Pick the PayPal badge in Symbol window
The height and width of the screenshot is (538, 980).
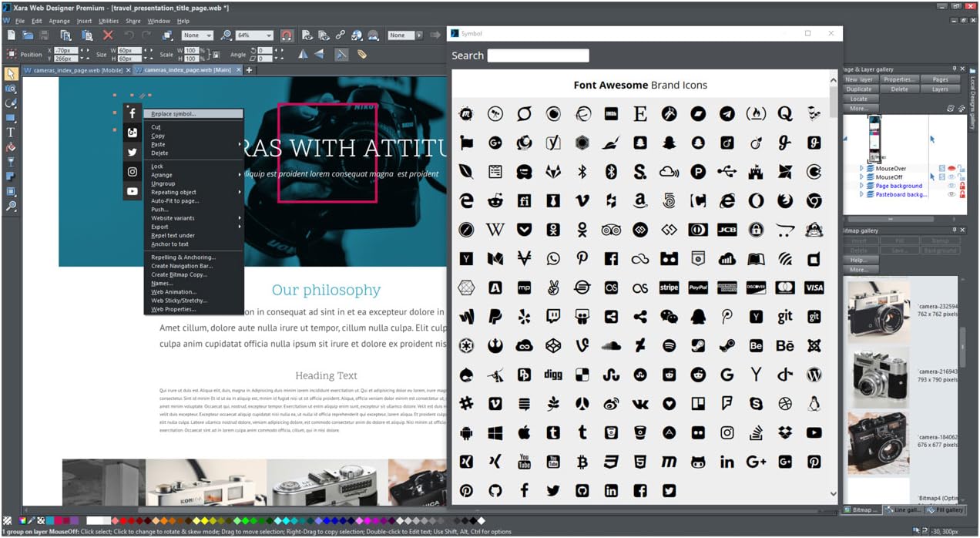coord(698,287)
